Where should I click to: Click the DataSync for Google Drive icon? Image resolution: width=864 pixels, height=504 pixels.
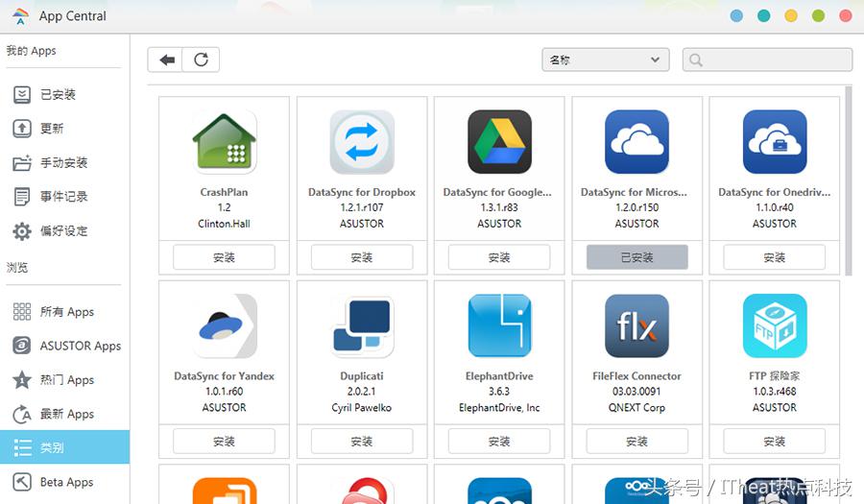pyautogui.click(x=499, y=142)
